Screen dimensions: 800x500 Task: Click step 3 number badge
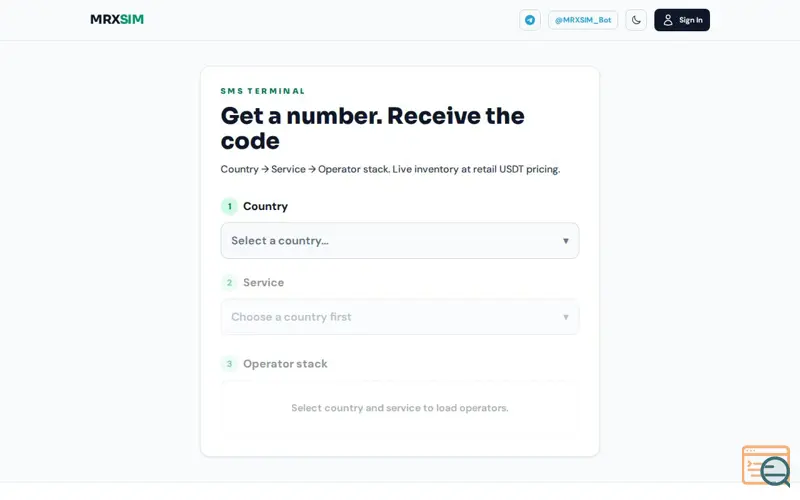(229, 364)
